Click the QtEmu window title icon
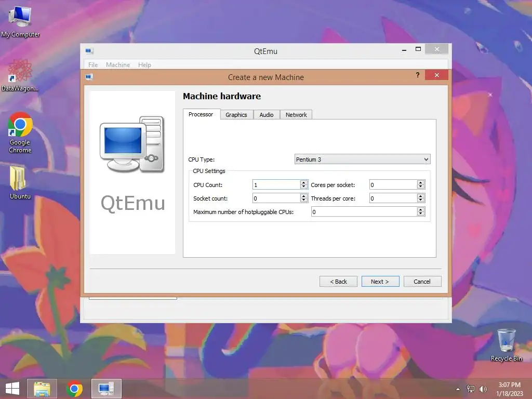This screenshot has width=532, height=399. point(89,51)
